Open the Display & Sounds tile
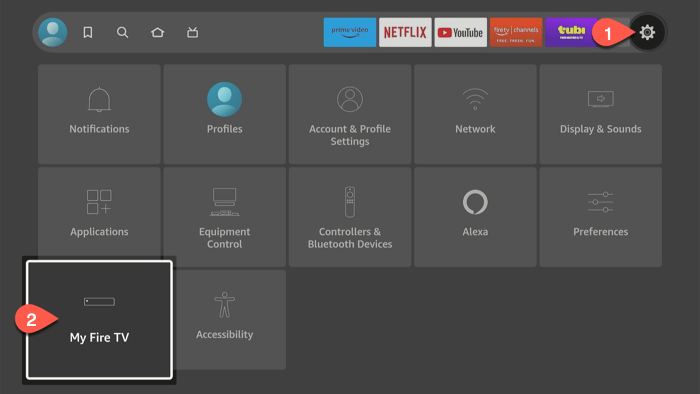Screen dimensions: 700x394 point(600,114)
